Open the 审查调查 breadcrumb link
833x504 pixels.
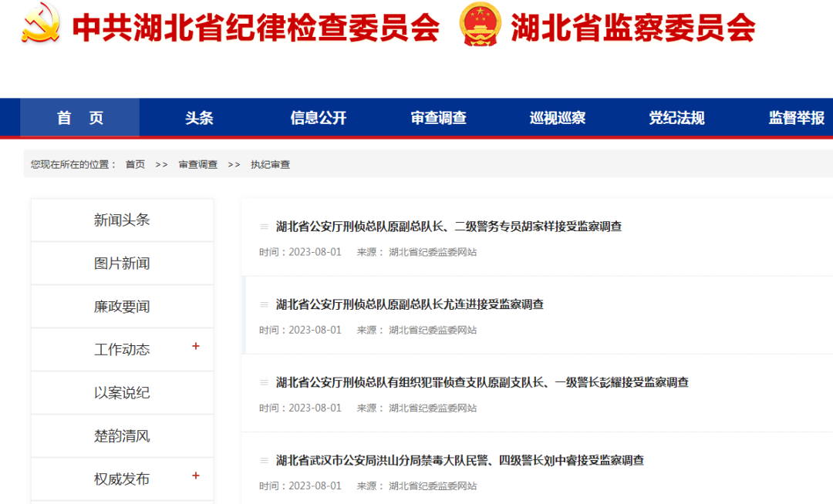pyautogui.click(x=197, y=164)
